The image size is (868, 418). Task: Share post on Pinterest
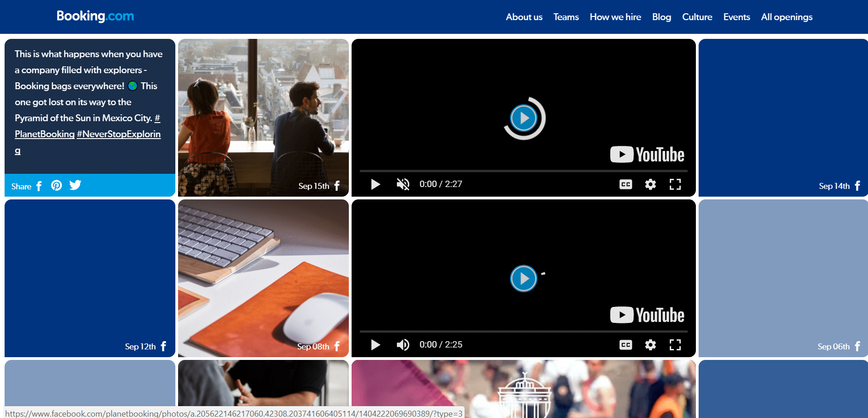[56, 186]
